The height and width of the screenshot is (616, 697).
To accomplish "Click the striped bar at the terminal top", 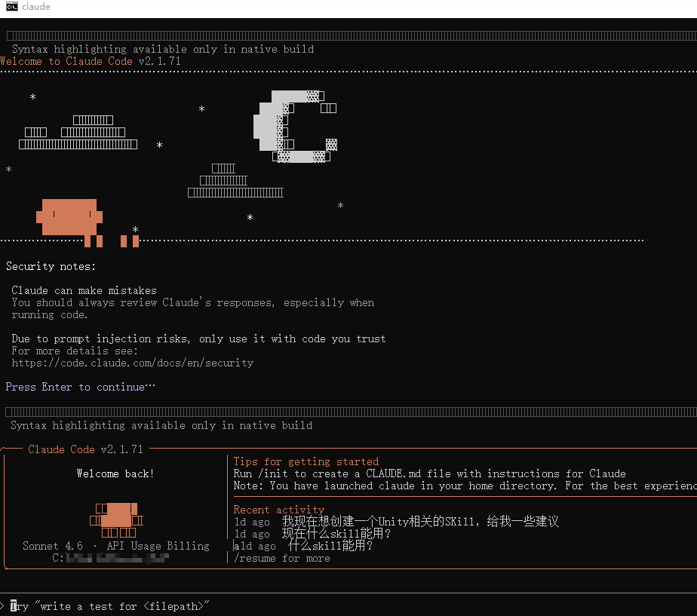I will click(x=348, y=36).
